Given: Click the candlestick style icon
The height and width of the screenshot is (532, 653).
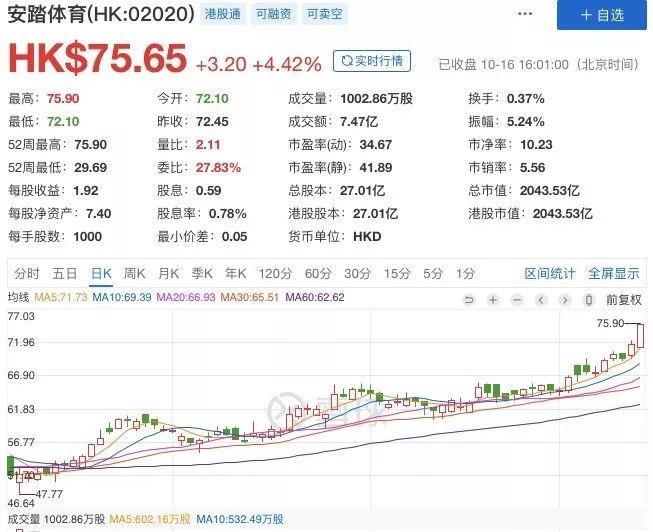Looking at the screenshot, I should (x=589, y=300).
